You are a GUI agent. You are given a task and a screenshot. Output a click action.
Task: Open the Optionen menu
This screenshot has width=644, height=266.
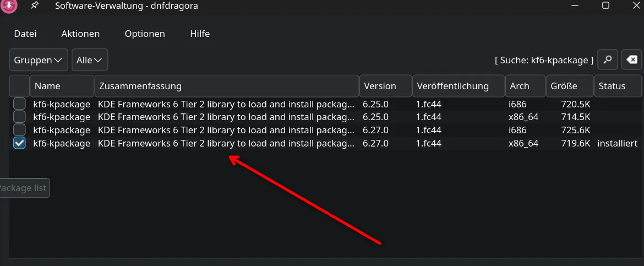click(x=145, y=34)
